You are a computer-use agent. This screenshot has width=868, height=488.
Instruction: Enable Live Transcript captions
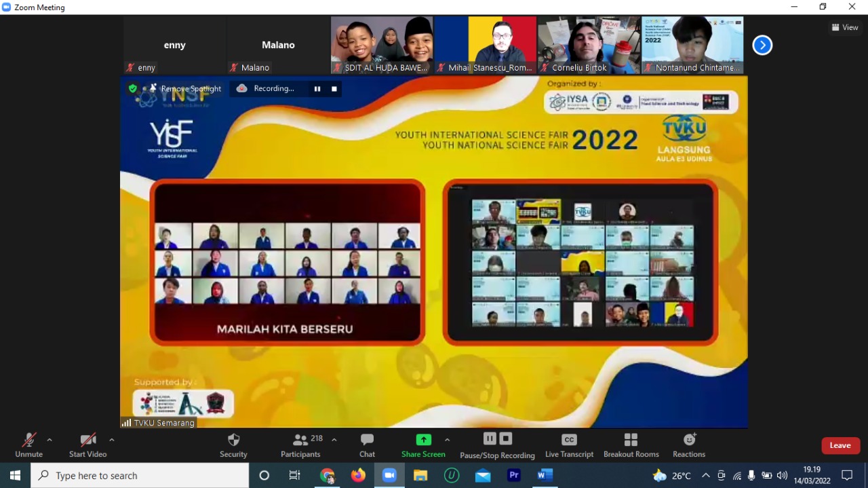[570, 445]
